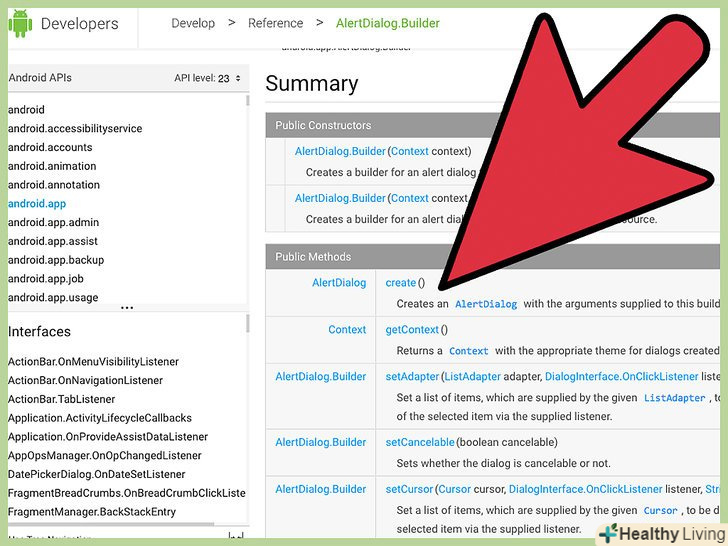This screenshot has height=546, width=728.
Task: Open android.accessibilityservice package
Action: [x=75, y=129]
